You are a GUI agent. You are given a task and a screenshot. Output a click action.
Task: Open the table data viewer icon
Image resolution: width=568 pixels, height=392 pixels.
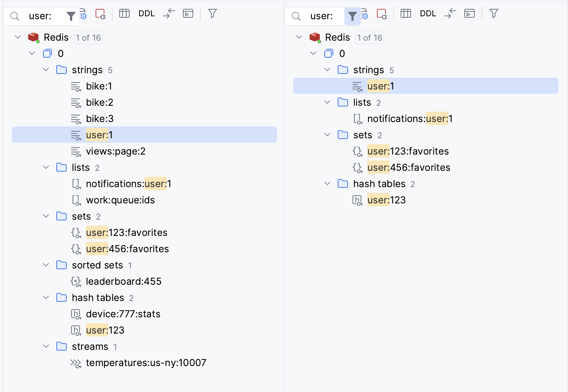124,13
